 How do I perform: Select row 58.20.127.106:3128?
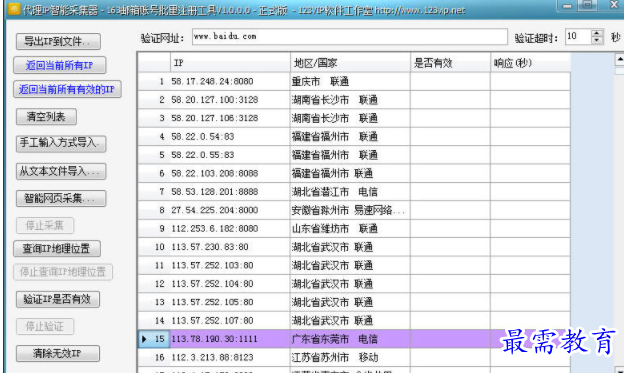[354, 118]
